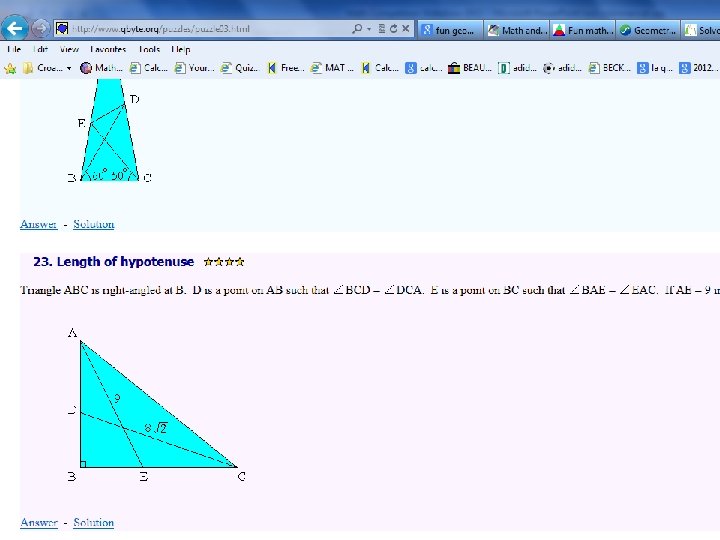Click the site icon in address bar

click(62, 28)
